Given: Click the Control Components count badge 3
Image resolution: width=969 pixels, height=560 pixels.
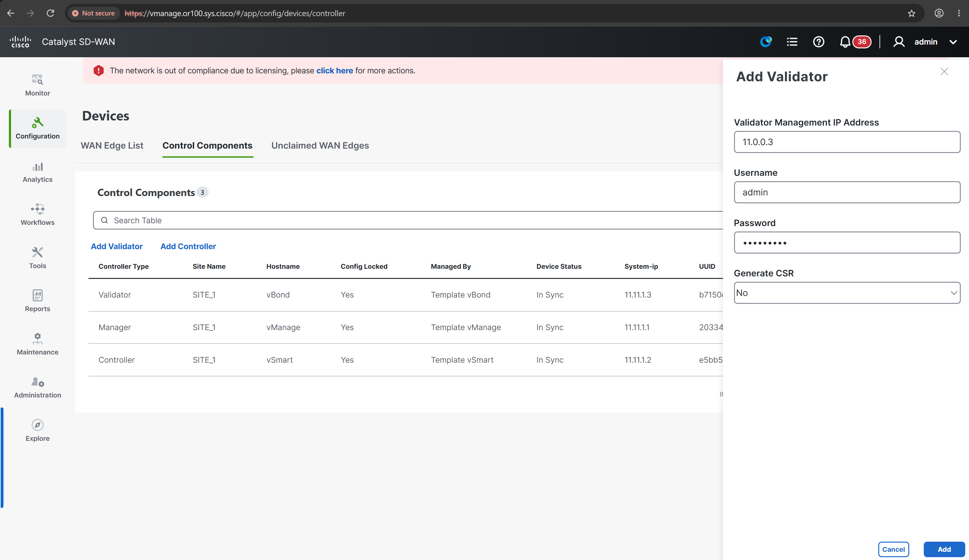Looking at the screenshot, I should tap(202, 192).
